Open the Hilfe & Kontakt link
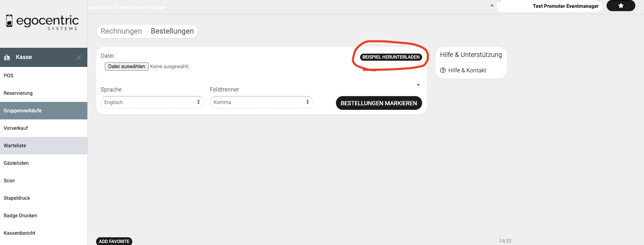 [x=467, y=70]
